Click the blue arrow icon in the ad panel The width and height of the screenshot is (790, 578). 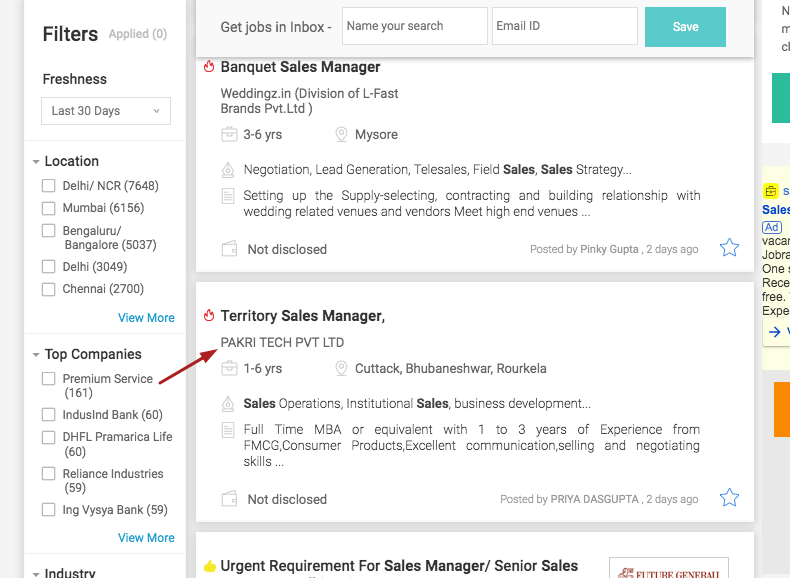click(774, 332)
